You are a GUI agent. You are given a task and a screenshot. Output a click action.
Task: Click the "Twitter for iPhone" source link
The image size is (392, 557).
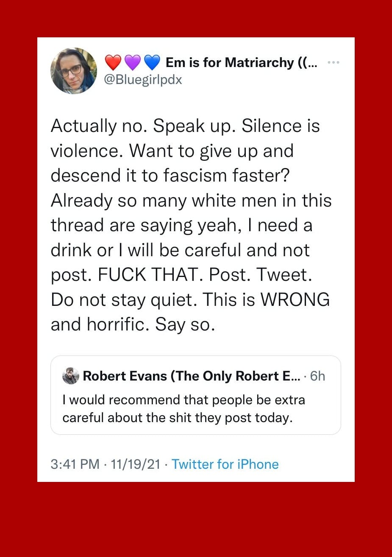pyautogui.click(x=225, y=464)
